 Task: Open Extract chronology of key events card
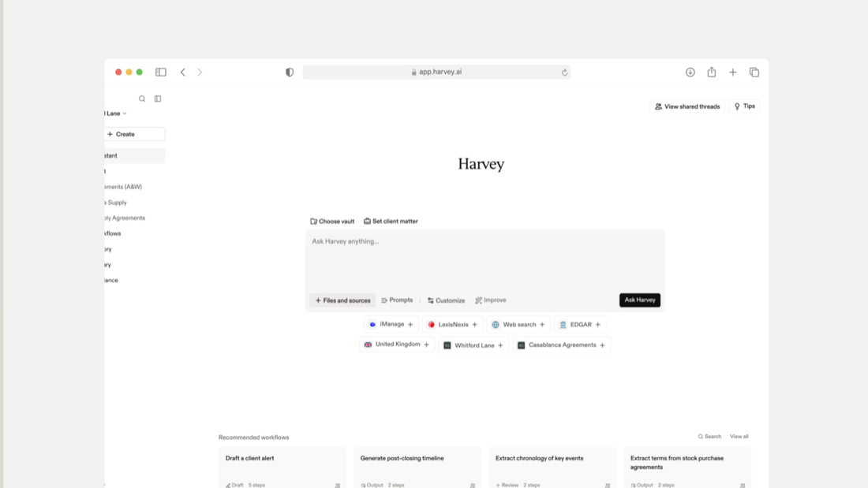click(552, 468)
